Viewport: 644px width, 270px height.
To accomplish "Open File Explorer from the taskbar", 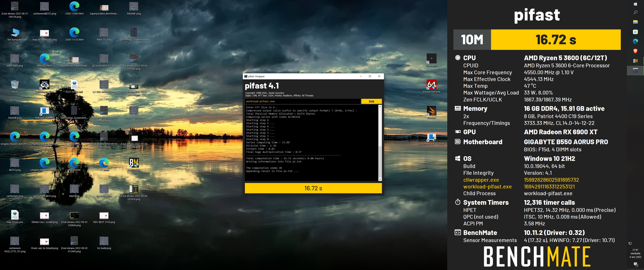I will (635, 22).
